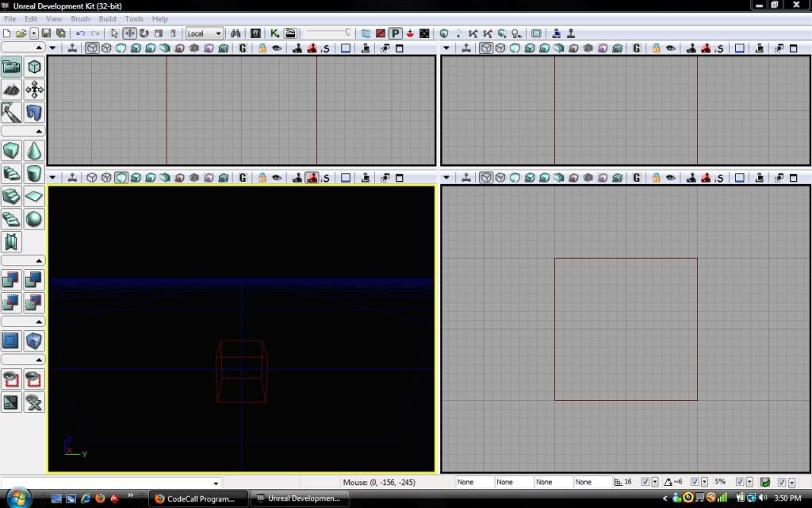
Task: Open top-right viewport options dropdown arrow
Action: click(446, 48)
